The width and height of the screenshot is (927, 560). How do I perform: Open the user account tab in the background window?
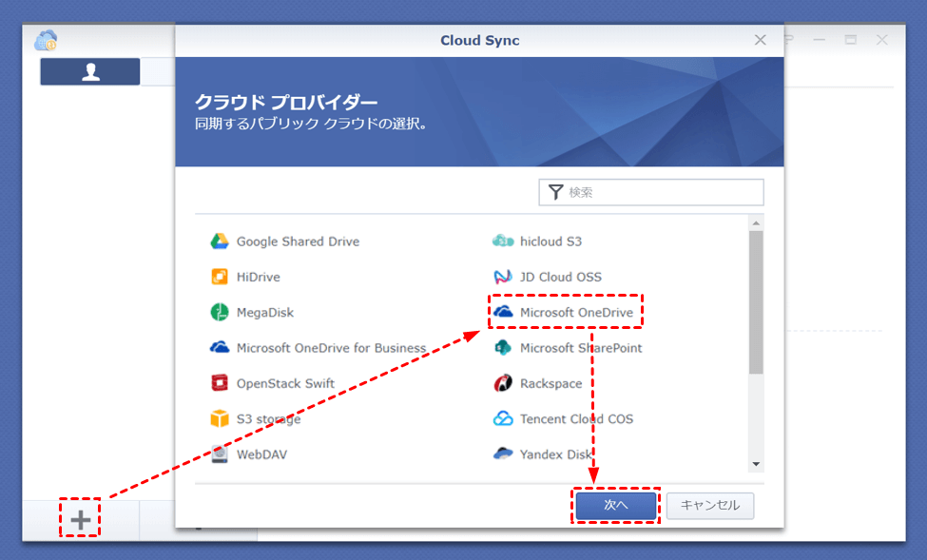pos(90,71)
